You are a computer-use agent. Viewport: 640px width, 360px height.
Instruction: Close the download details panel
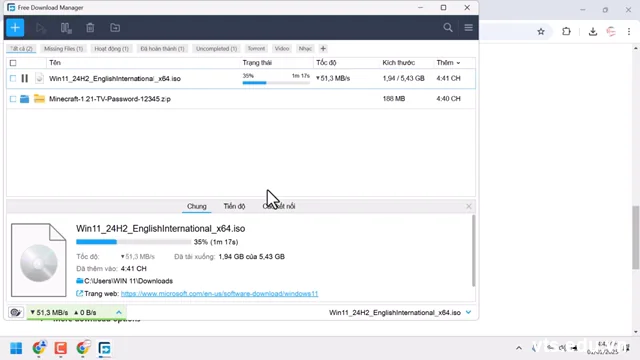click(469, 207)
